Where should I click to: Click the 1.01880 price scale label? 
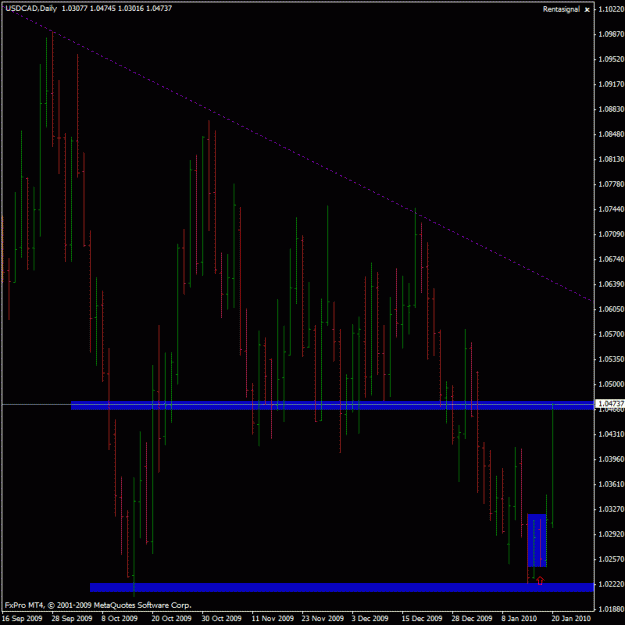coord(611,609)
